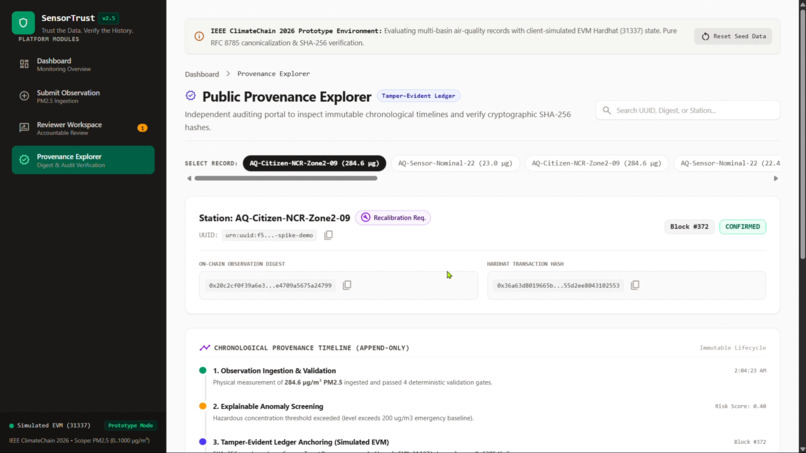The height and width of the screenshot is (453, 806).
Task: Open Reviewer Workspace module
Action: coord(83,128)
